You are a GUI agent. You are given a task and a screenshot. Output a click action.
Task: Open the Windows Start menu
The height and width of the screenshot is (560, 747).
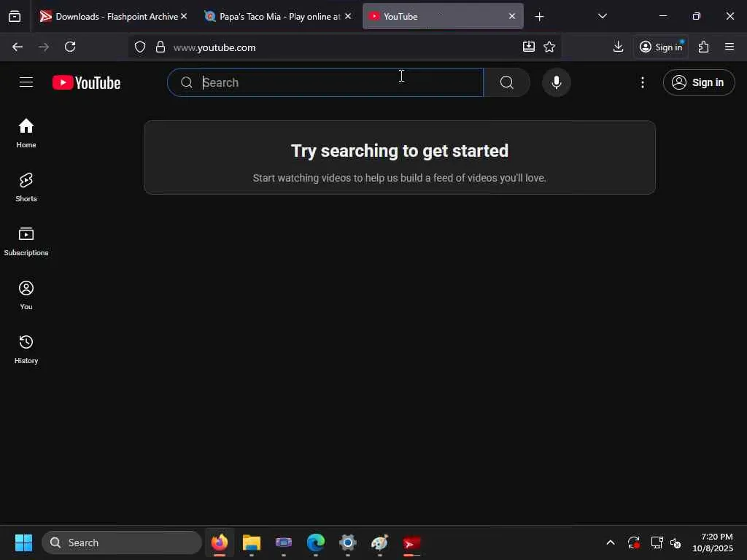tap(23, 542)
